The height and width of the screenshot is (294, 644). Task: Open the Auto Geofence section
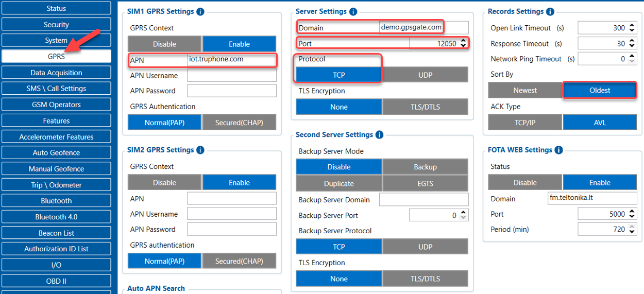tap(56, 152)
